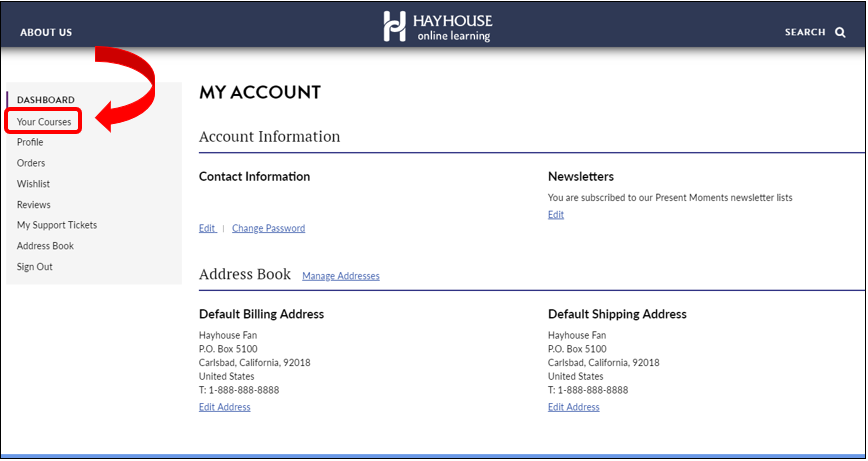Open the About Us menu
868x461 pixels.
tap(46, 32)
